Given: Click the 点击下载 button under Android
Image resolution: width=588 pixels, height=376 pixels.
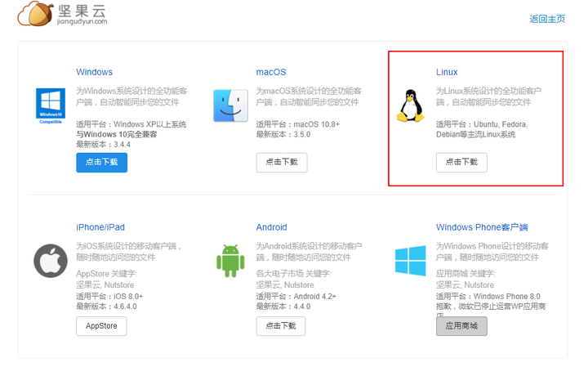Looking at the screenshot, I should click(281, 326).
